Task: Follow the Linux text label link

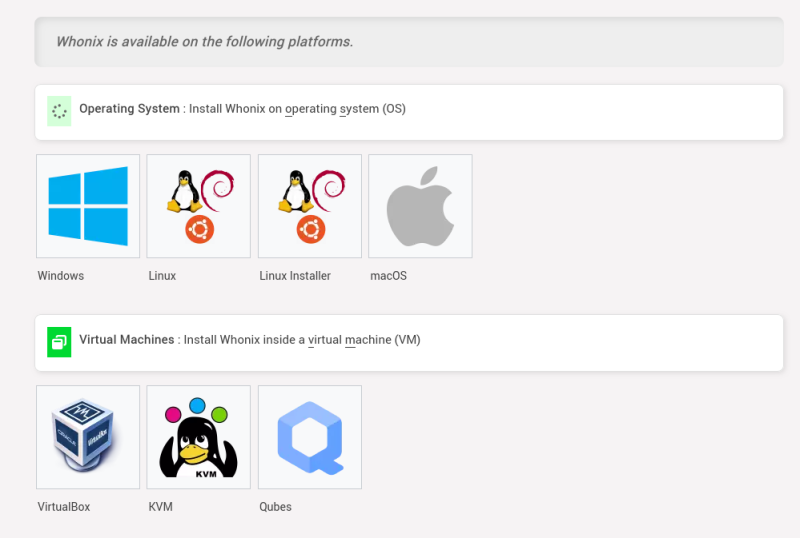Action: (x=162, y=276)
